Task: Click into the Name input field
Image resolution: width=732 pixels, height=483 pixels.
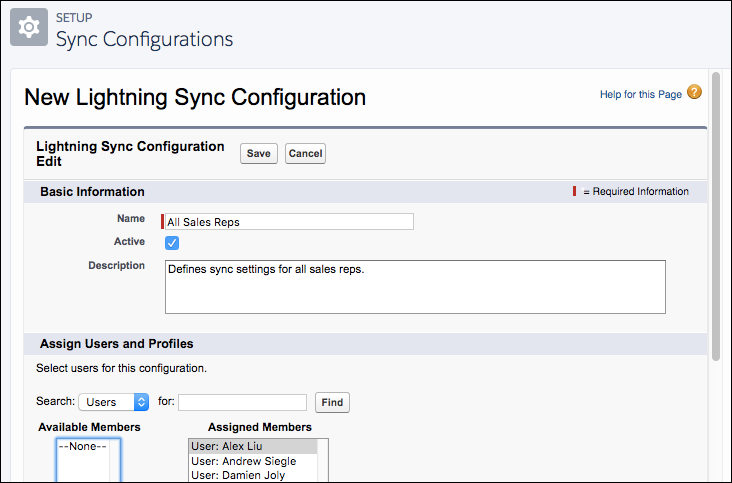Action: click(x=289, y=222)
